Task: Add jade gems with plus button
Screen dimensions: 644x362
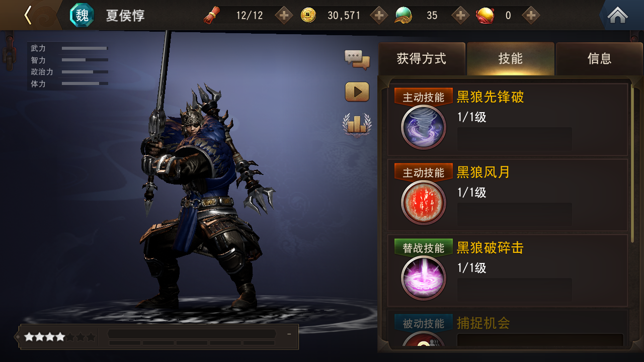Action: tap(460, 16)
